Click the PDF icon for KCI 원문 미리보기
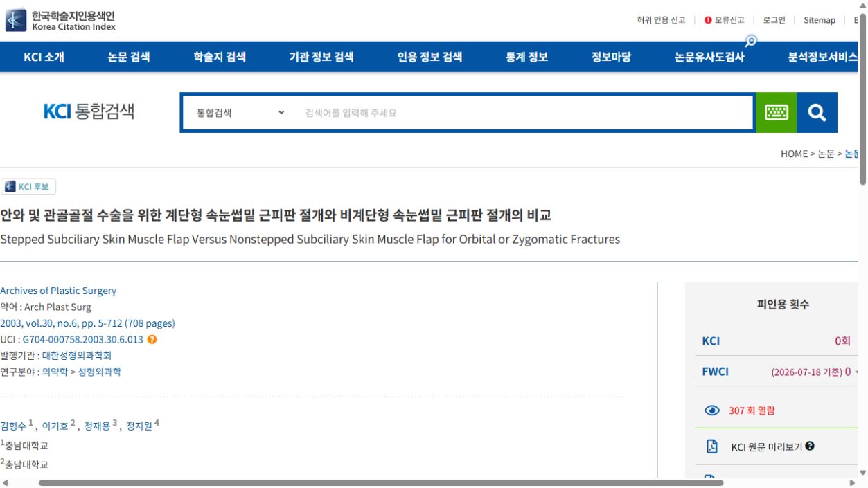Viewport: 868px width, 488px height. [711, 446]
